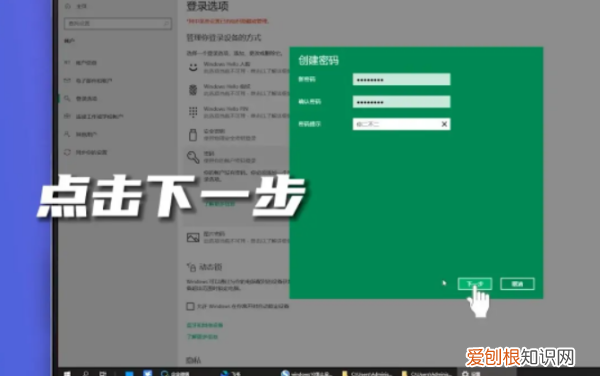Open Home (主页) in Settings sidebar

[x=77, y=6]
